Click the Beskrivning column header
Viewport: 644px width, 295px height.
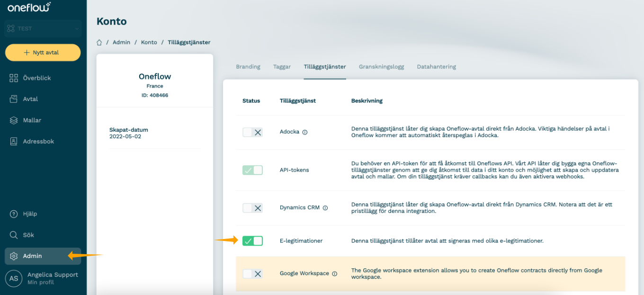[367, 101]
